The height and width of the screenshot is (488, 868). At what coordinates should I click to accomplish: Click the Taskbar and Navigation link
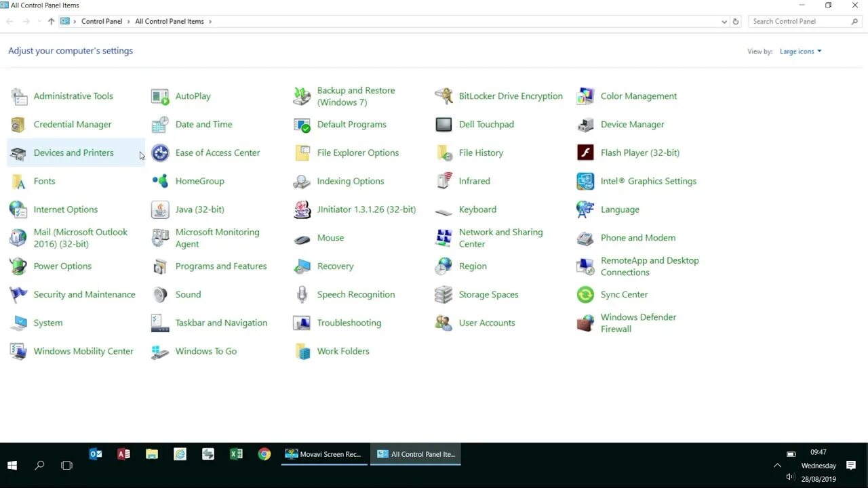coord(221,323)
